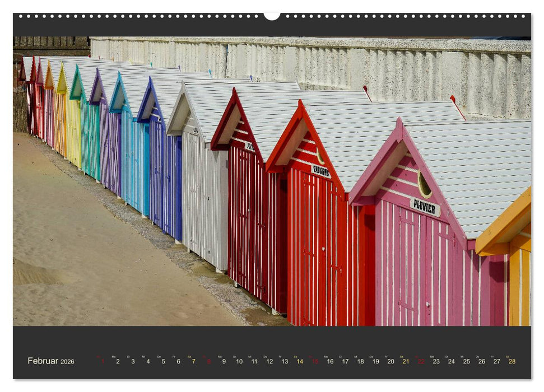544x392 pixels.
Task: Select date 28 at the row end
Action: [512, 362]
